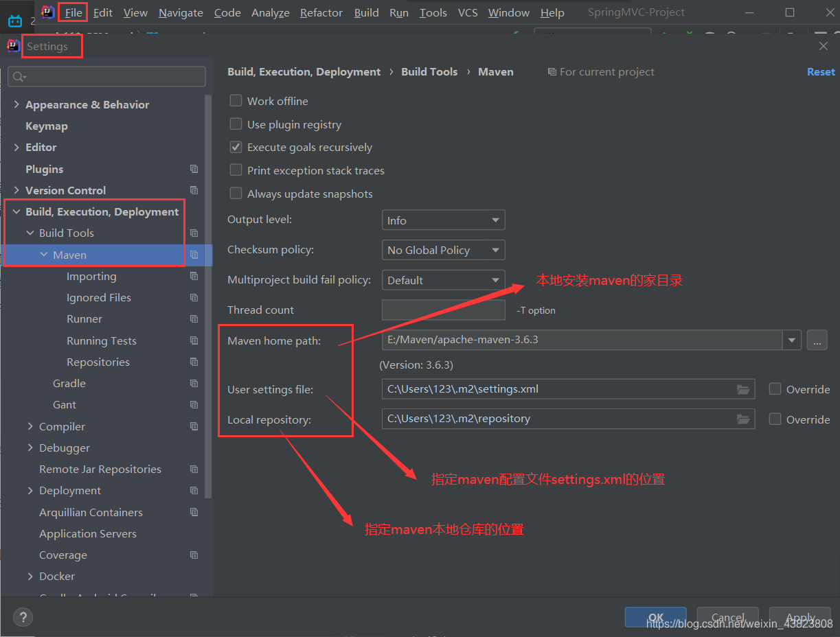Click the User settings file path field
Image resolution: width=840 pixels, height=637 pixels.
568,389
